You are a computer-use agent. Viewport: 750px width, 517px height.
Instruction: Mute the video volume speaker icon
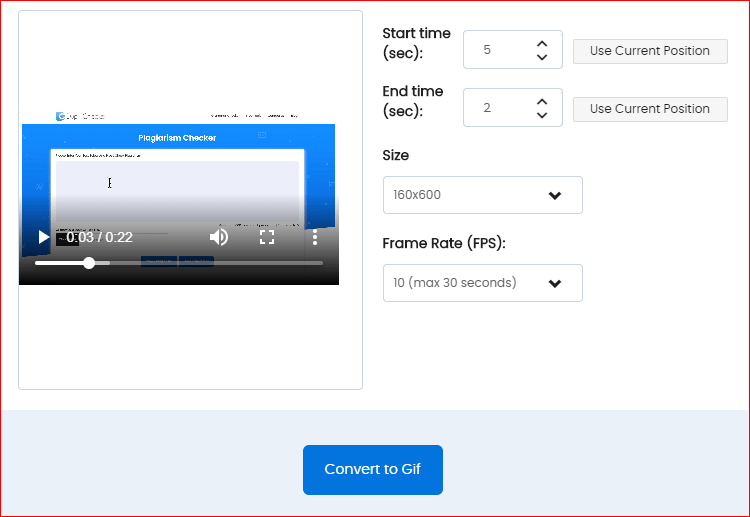(219, 237)
